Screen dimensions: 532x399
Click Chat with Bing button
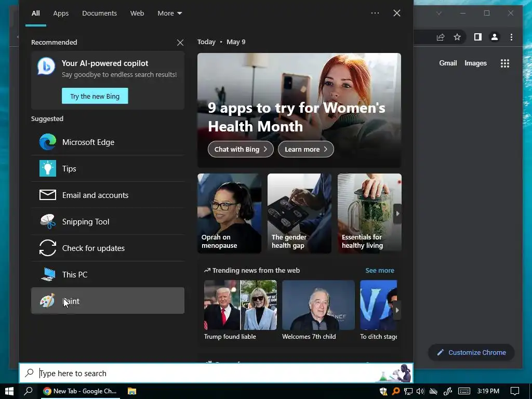(x=241, y=149)
